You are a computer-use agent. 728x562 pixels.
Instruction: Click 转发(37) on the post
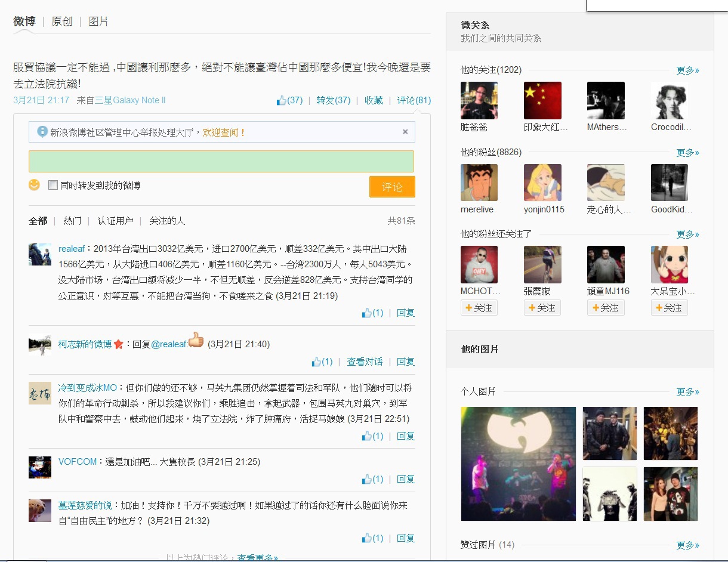pos(334,100)
